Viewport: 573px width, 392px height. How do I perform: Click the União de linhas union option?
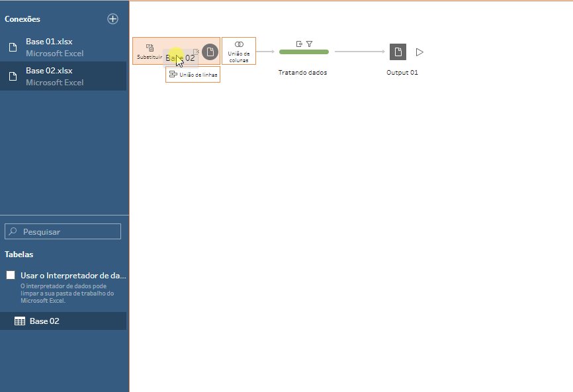coord(193,75)
